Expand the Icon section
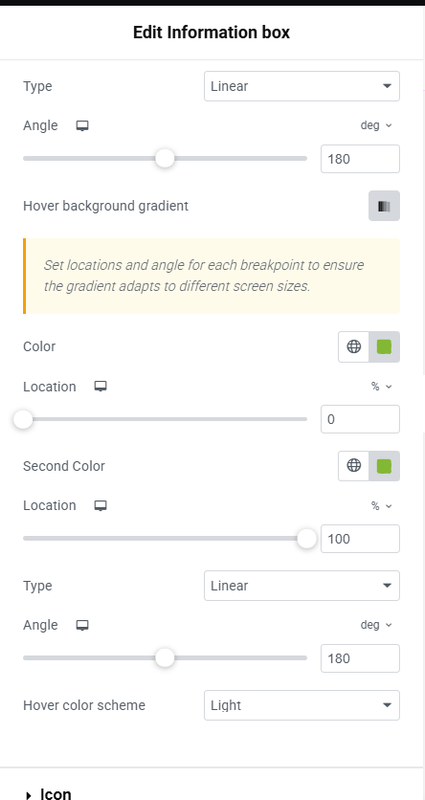Image resolution: width=425 pixels, height=800 pixels. (x=48, y=794)
